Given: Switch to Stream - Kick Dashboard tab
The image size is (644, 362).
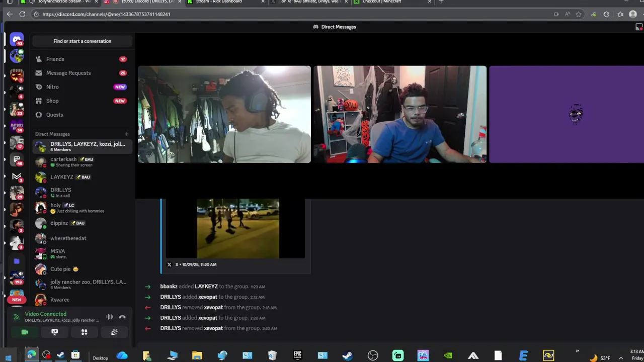Looking at the screenshot, I should [x=226, y=2].
